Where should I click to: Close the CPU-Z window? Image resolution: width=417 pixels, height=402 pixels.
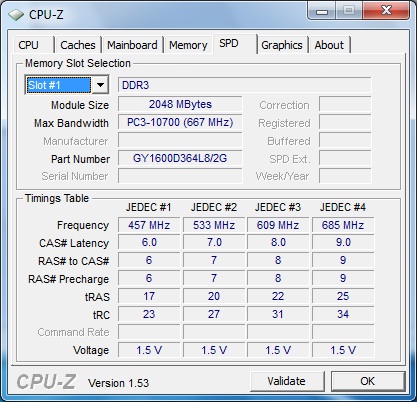pyautogui.click(x=386, y=10)
